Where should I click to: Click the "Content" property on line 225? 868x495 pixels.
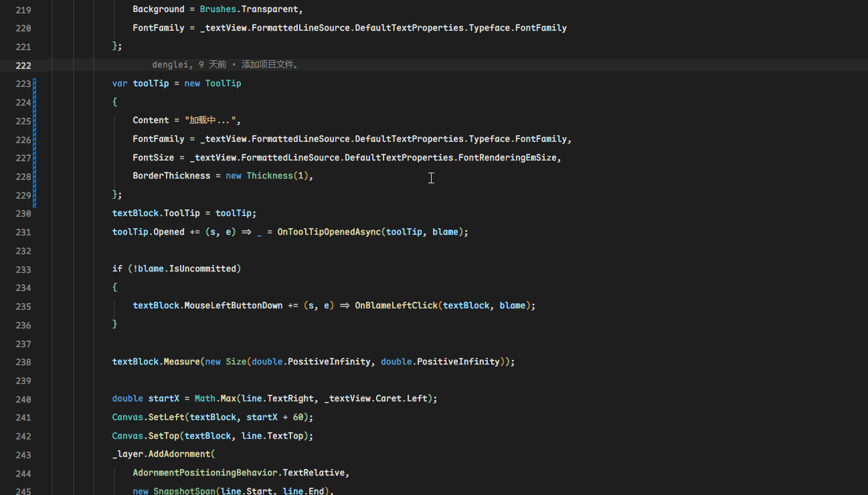point(151,120)
